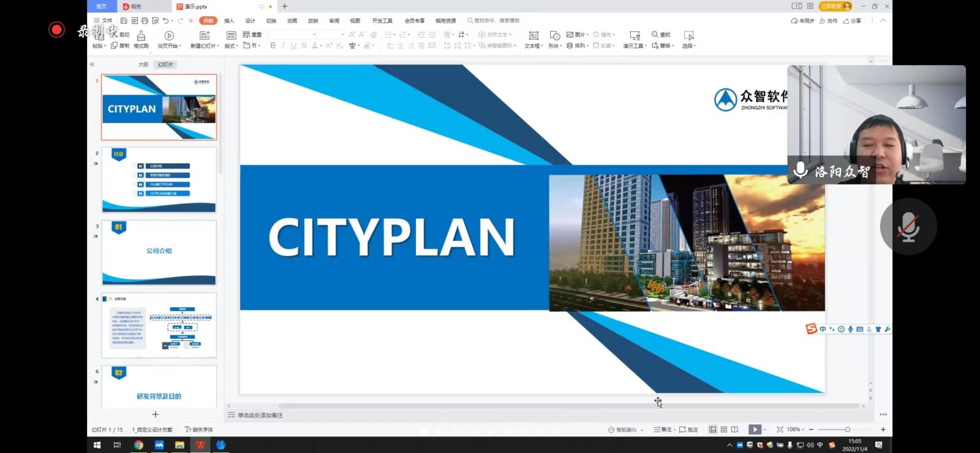Open Presentation Tools (演示工具)
980x453 pixels.
pyautogui.click(x=635, y=40)
